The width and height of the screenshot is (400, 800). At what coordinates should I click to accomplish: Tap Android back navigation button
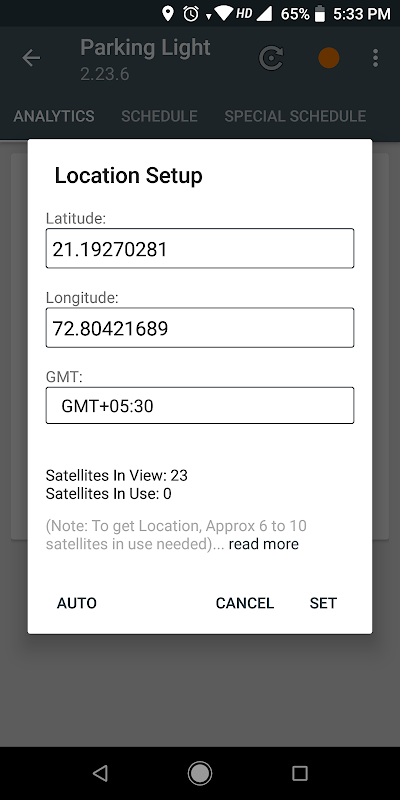tap(100, 773)
